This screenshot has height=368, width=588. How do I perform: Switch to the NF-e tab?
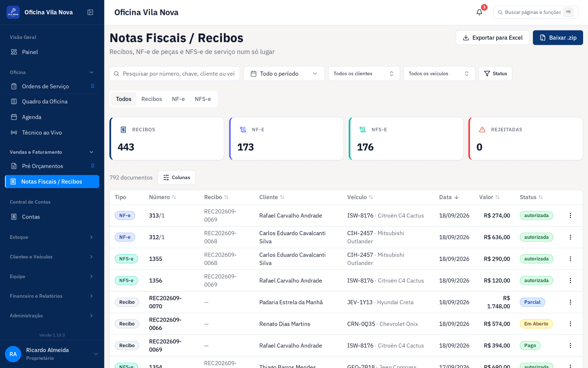178,99
